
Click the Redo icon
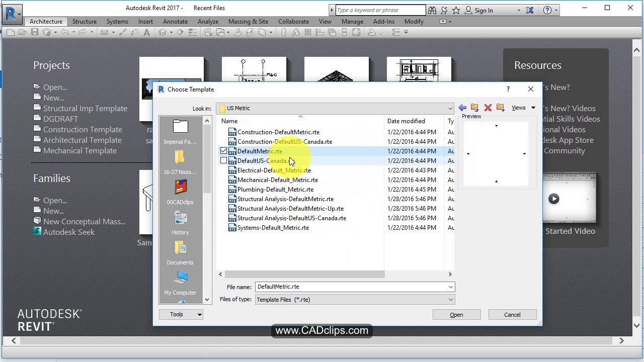pos(84,32)
